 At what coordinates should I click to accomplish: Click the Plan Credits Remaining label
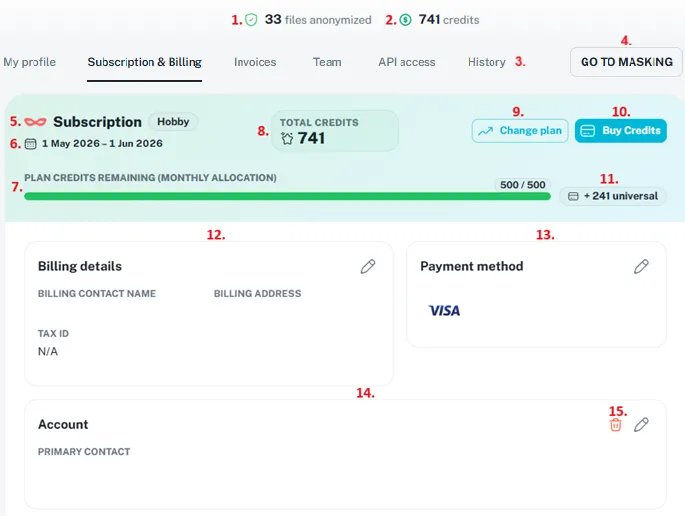[150, 178]
